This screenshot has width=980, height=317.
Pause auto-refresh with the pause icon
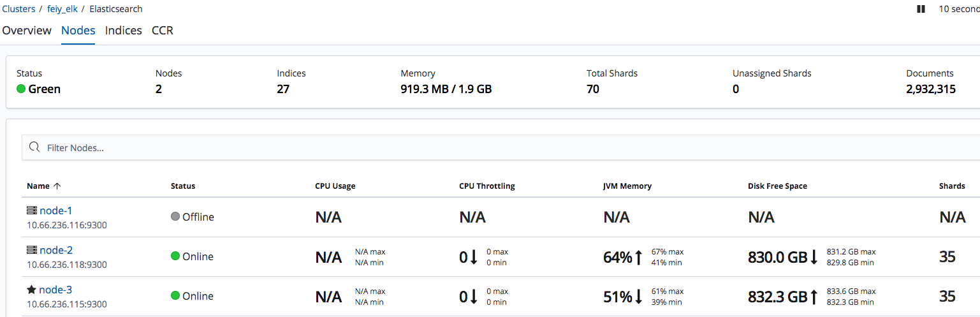pyautogui.click(x=921, y=9)
